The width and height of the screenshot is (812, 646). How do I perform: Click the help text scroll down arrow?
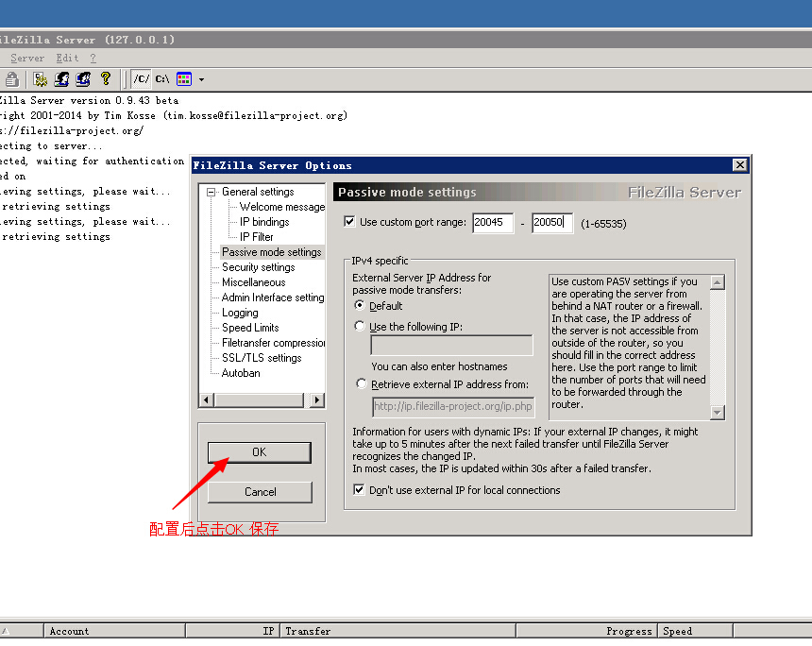click(x=718, y=413)
